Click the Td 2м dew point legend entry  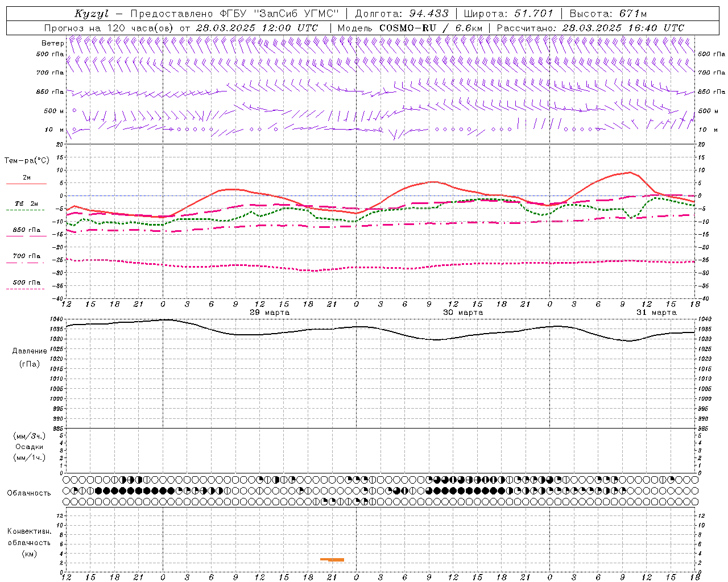(26, 203)
